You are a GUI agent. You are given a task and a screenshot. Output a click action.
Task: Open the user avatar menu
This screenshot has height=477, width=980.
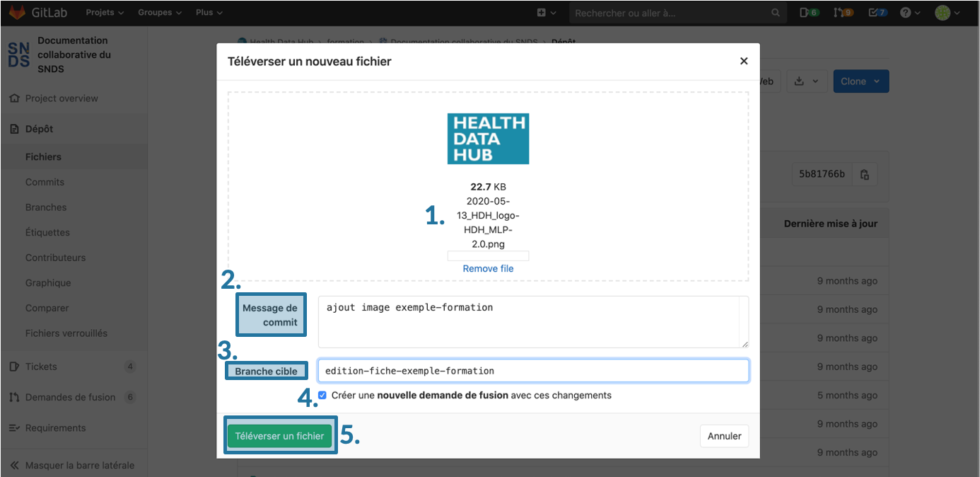946,13
